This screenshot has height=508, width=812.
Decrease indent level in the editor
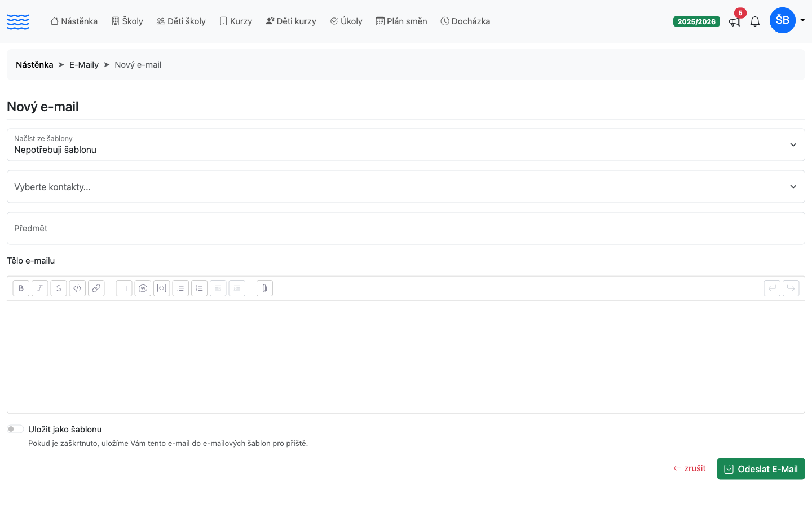tap(218, 288)
